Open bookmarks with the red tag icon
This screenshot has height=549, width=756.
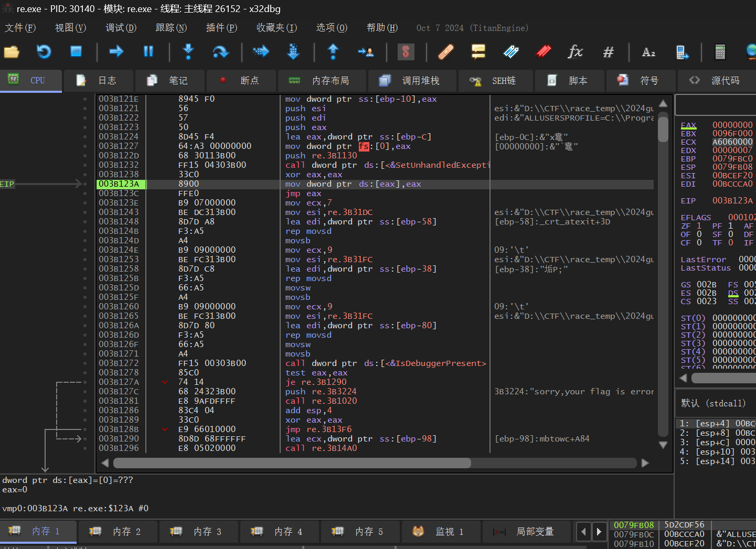pos(543,51)
